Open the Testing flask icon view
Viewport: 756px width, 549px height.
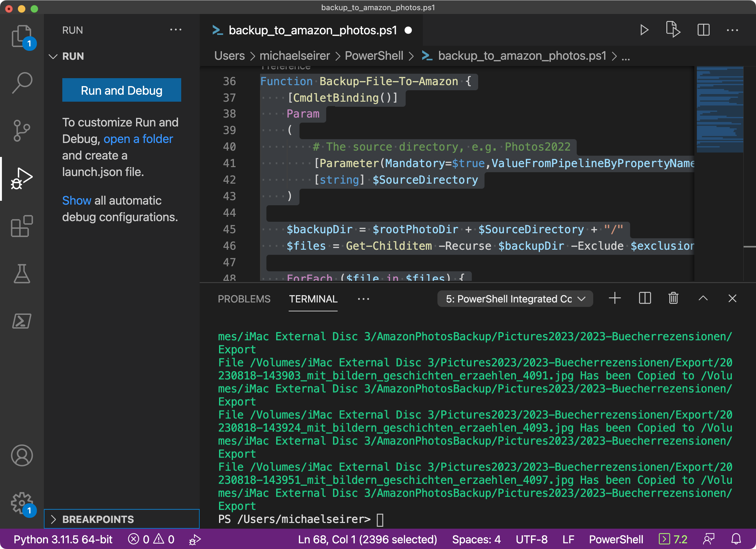[22, 274]
